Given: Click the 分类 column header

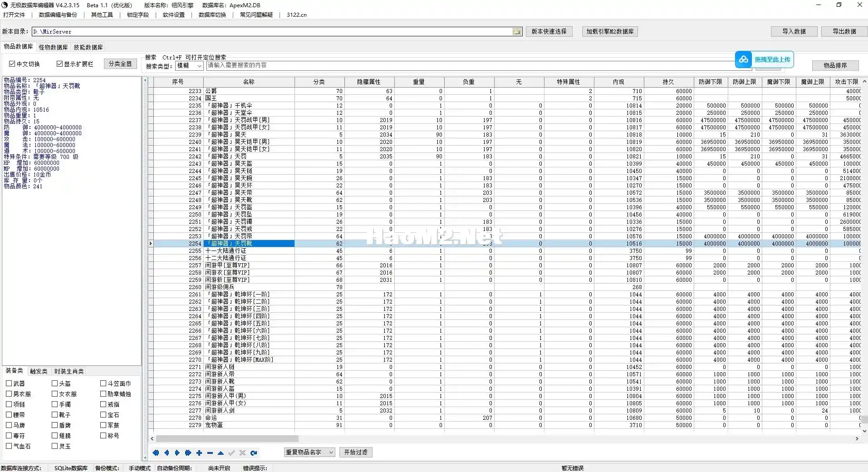Looking at the screenshot, I should pyautogui.click(x=319, y=82).
